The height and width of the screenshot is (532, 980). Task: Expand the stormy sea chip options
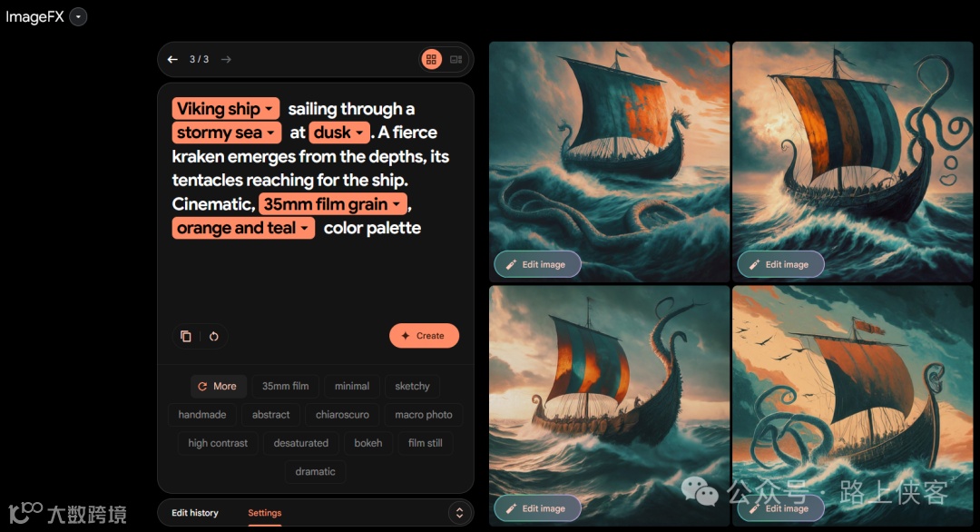coord(226,133)
